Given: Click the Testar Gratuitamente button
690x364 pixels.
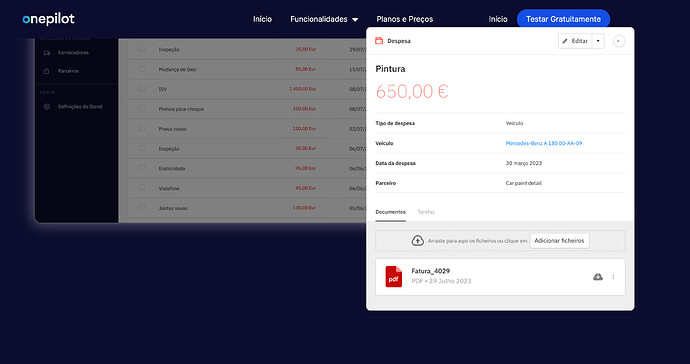Looking at the screenshot, I should pyautogui.click(x=563, y=19).
